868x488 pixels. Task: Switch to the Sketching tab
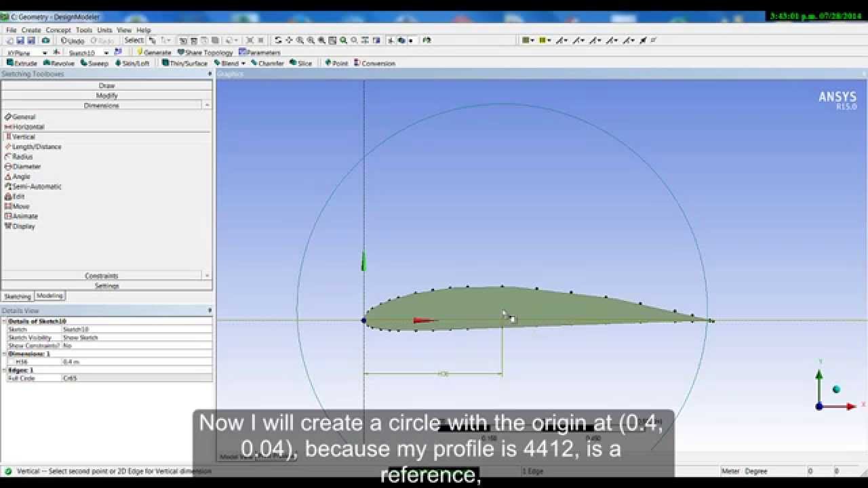coord(18,296)
